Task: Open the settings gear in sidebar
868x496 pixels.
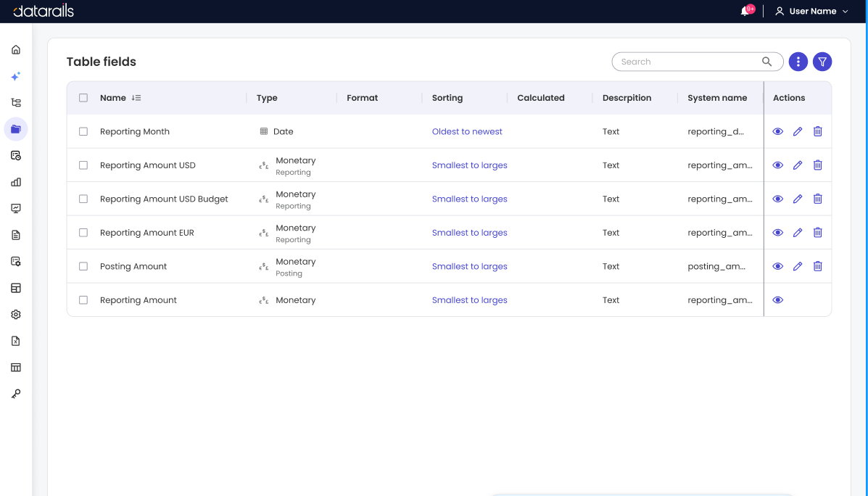Action: 16,315
